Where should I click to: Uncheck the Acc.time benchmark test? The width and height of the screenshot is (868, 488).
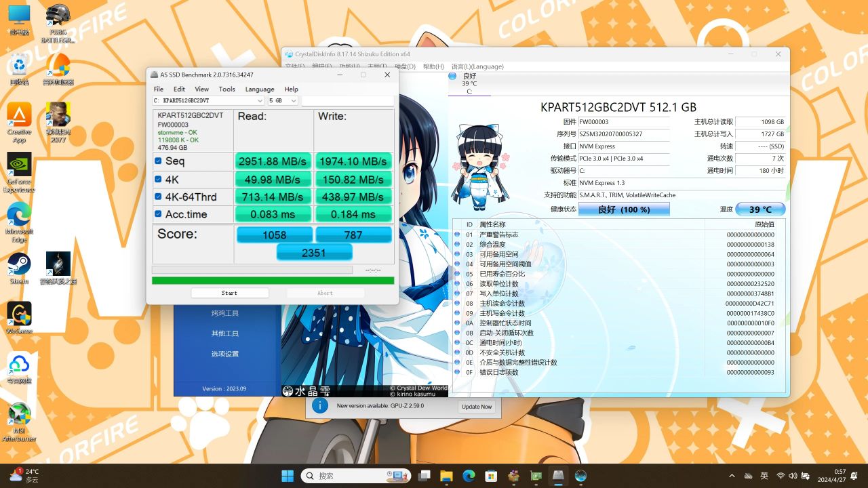(x=158, y=214)
